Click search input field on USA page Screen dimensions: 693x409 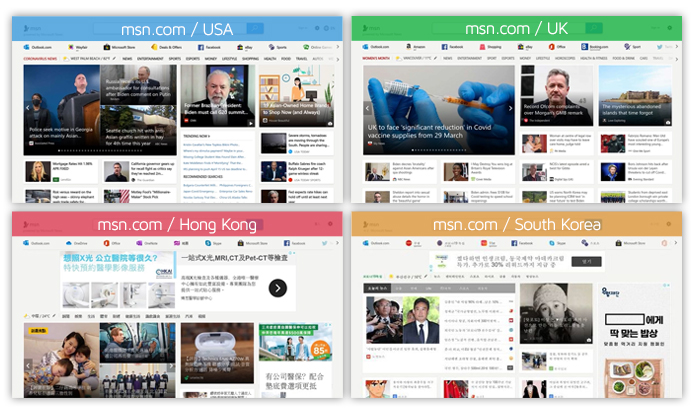pos(170,28)
